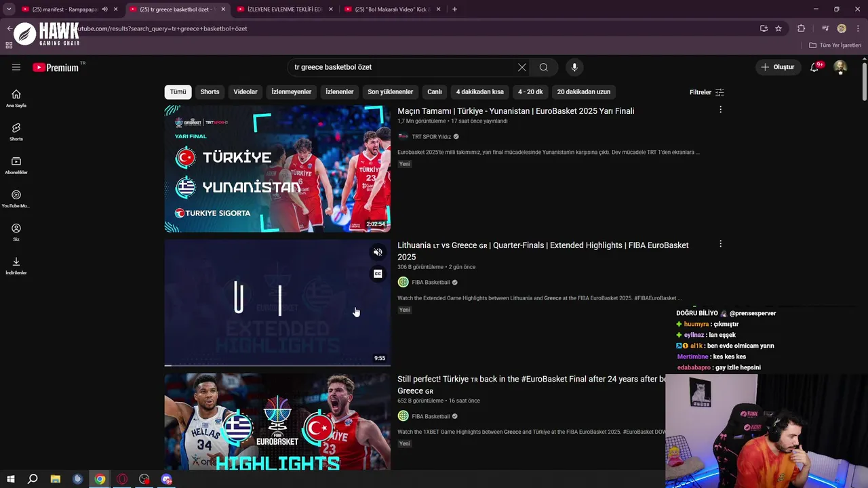Open Ana Sayfa in the sidebar

16,98
